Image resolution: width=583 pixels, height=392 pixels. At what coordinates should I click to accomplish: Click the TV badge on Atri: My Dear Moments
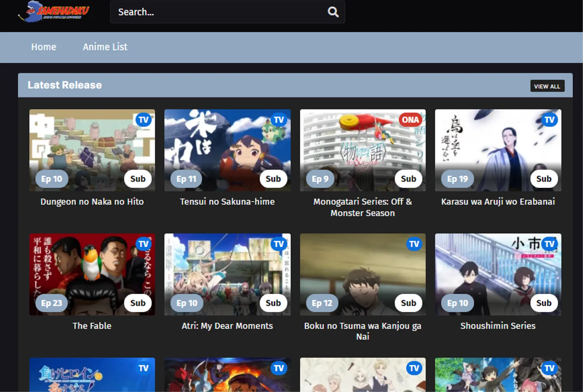tap(279, 244)
